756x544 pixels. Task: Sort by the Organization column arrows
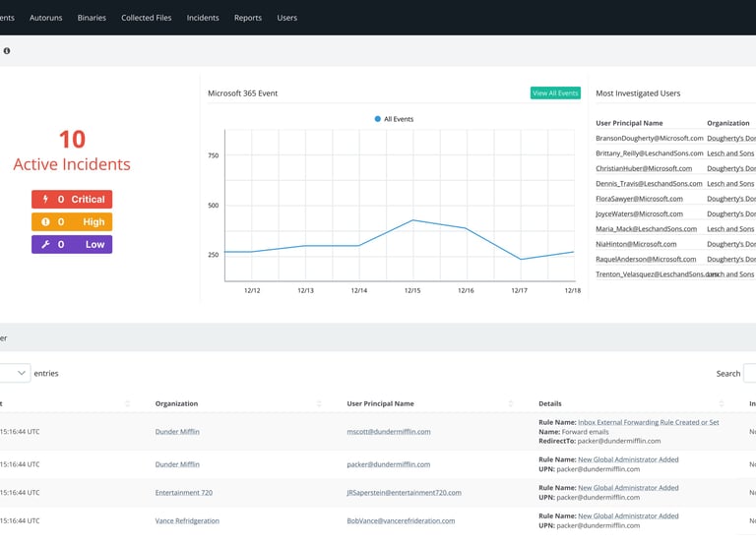pos(319,403)
